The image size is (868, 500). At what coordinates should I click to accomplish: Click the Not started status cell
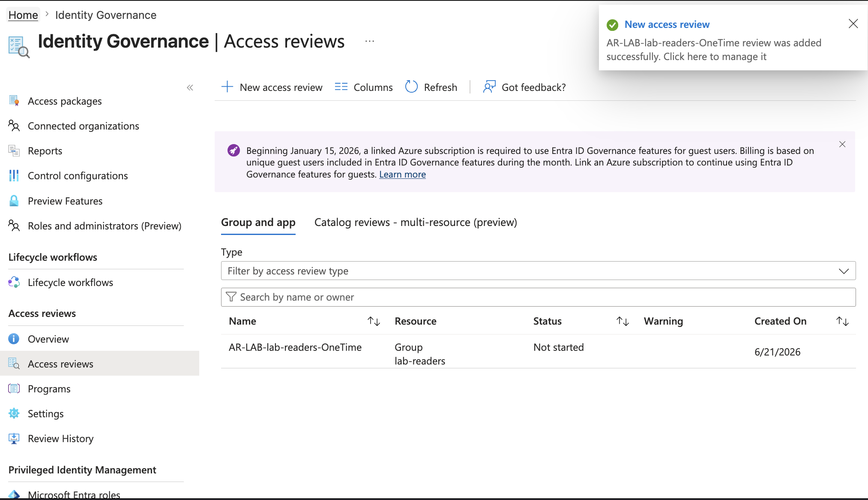(x=559, y=347)
